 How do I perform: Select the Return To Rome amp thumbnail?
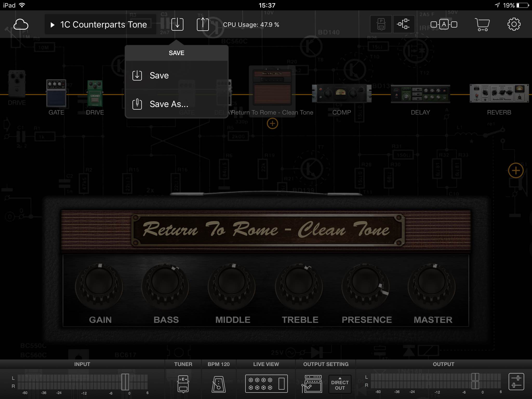pyautogui.click(x=272, y=87)
